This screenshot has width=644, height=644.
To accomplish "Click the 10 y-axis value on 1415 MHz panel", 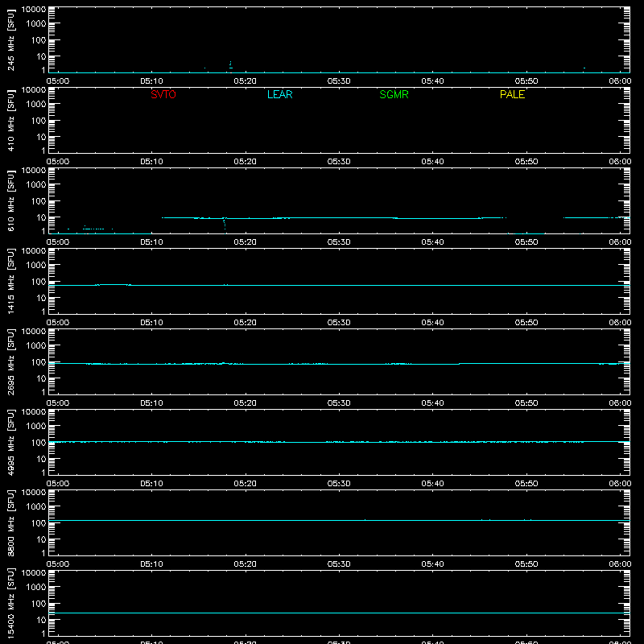I will click(41, 298).
